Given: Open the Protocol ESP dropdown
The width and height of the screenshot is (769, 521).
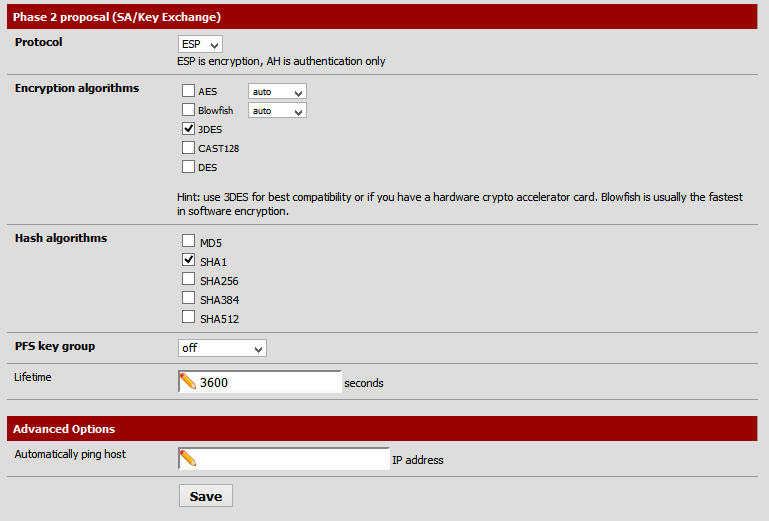Looking at the screenshot, I should 200,44.
